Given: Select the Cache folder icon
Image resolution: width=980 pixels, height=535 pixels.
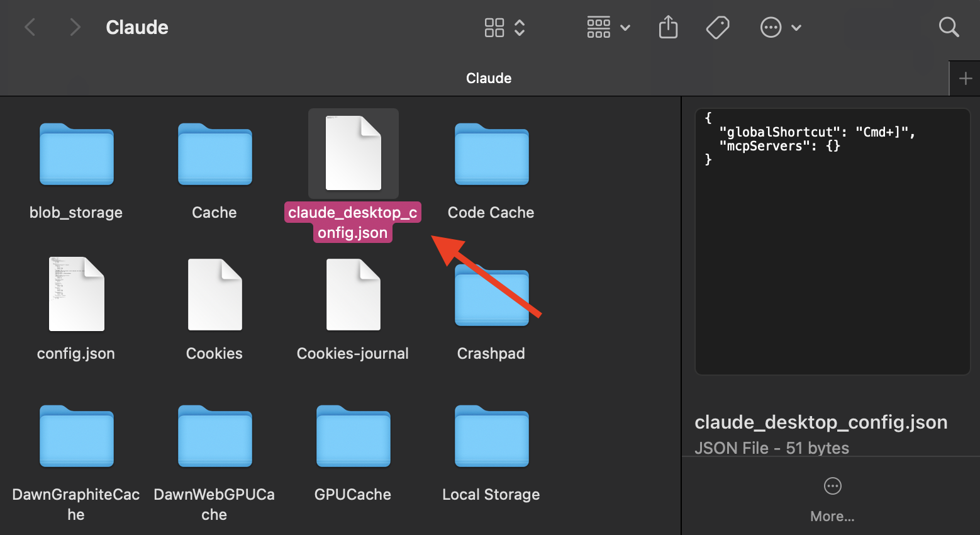Looking at the screenshot, I should pyautogui.click(x=215, y=154).
